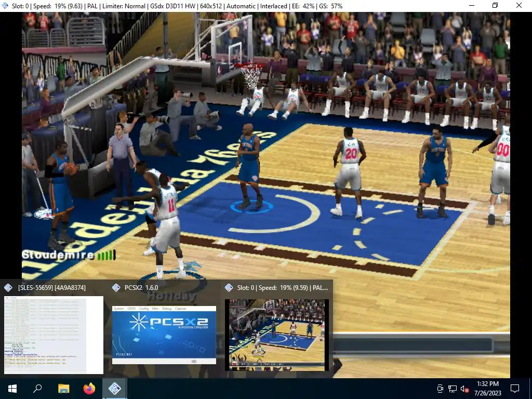
Task: Close the PCSX2 game window
Action: [x=519, y=5]
